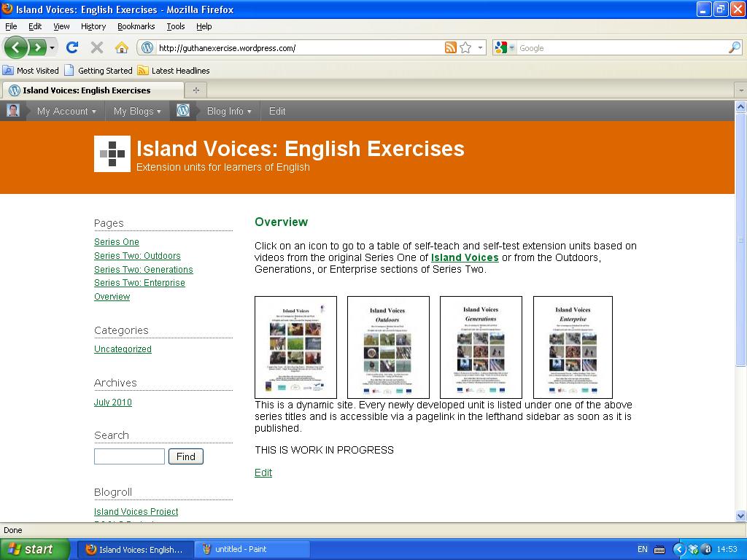Screen dimensions: 747x560
Task: Reload the page with the refresh icon
Action: click(71, 48)
